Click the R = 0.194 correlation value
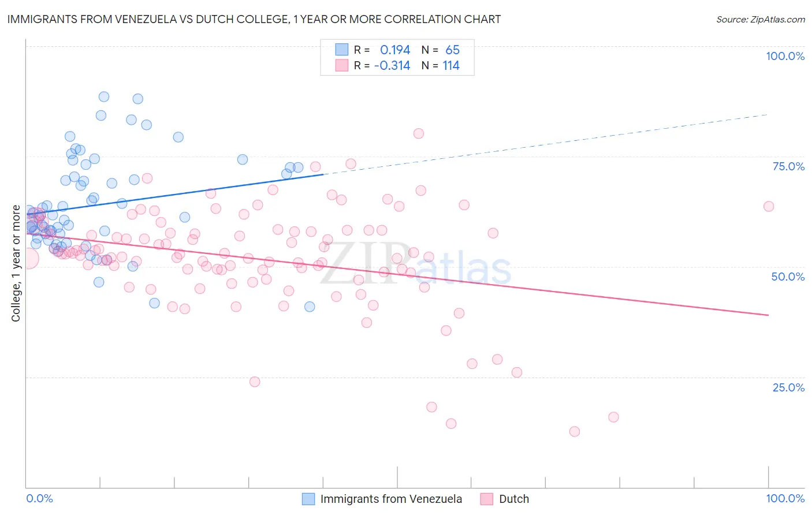This screenshot has height=515, width=812. 382,50
